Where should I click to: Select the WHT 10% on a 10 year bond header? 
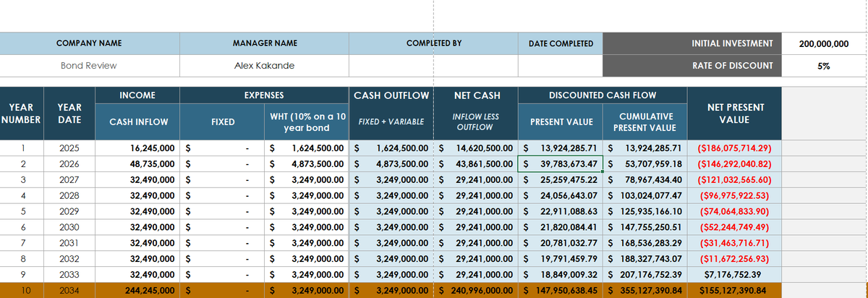307,122
